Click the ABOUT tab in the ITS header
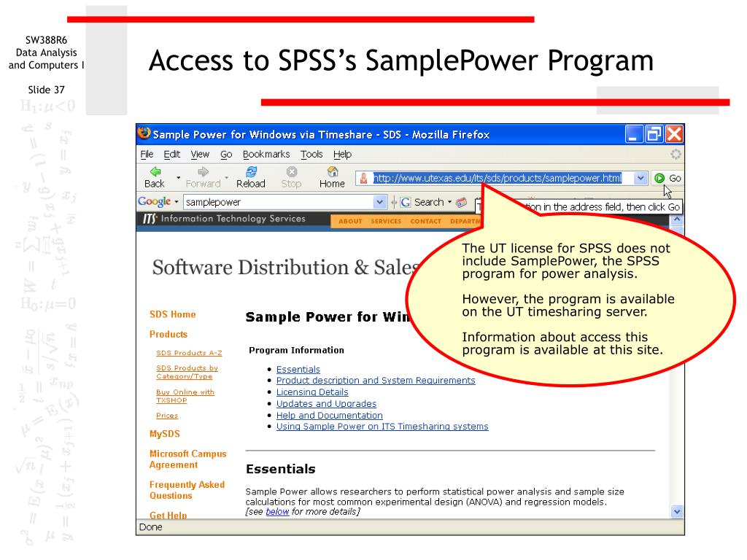Viewport: 747px width, 560px height. (x=350, y=222)
